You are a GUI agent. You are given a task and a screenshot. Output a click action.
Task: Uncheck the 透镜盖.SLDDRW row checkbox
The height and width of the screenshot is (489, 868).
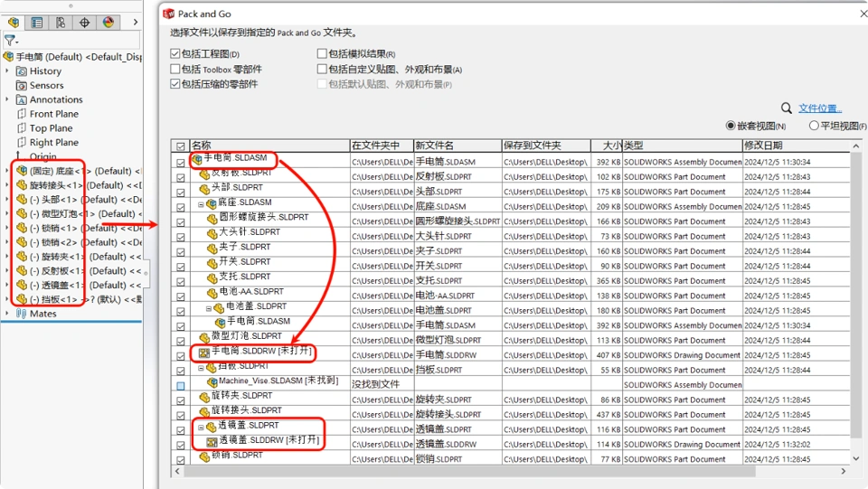[x=181, y=445]
